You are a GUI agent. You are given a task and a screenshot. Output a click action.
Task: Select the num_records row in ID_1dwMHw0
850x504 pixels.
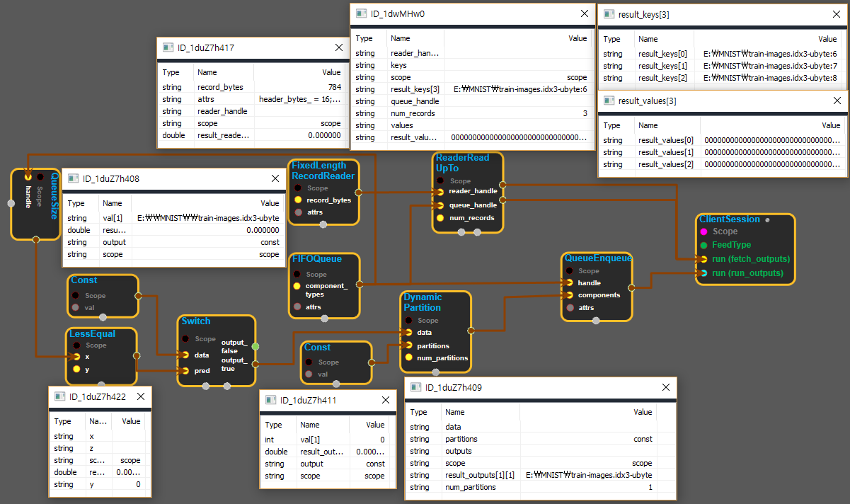coord(474,113)
